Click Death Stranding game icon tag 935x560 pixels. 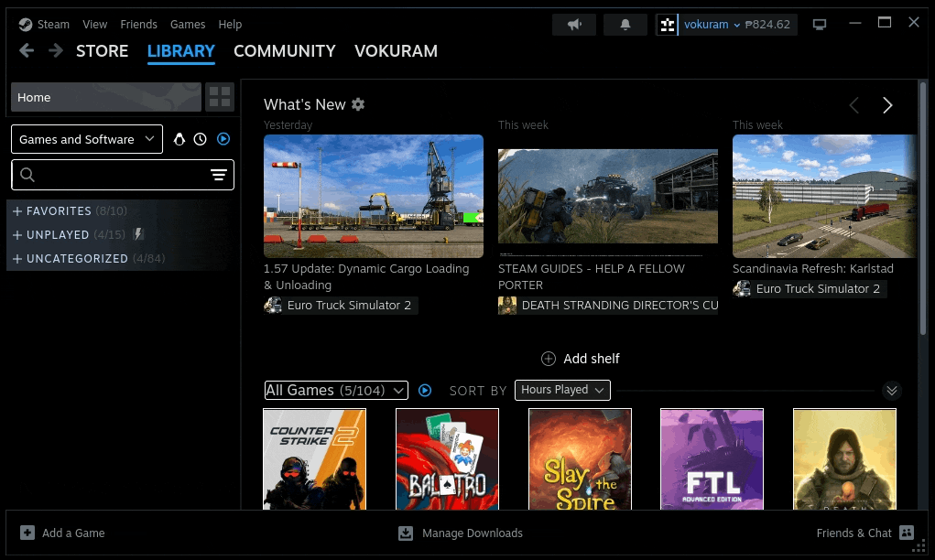507,305
